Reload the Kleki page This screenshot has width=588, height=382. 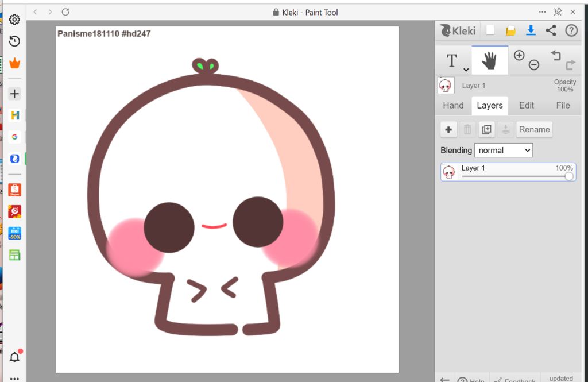(x=65, y=12)
